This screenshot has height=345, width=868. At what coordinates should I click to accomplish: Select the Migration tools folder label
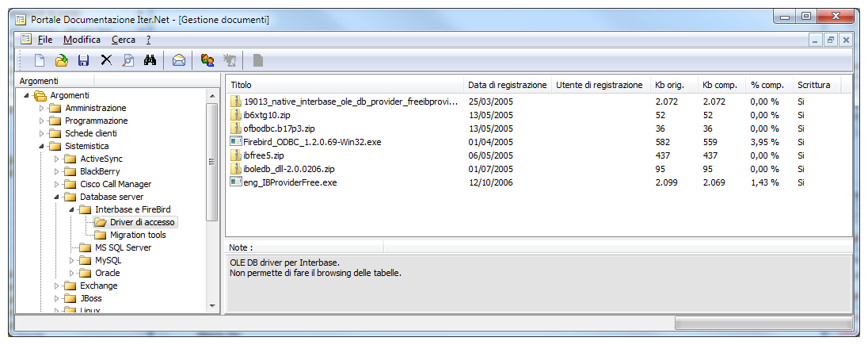[138, 236]
